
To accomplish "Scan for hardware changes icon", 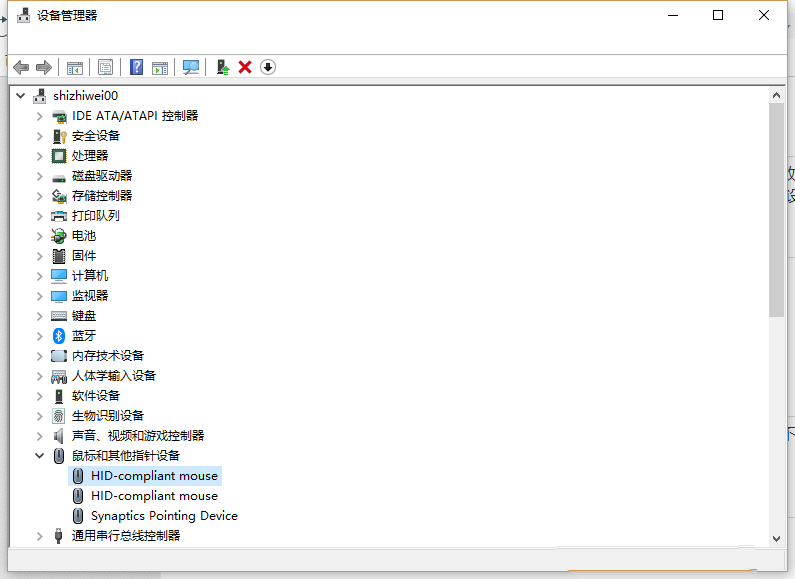I will [x=191, y=67].
